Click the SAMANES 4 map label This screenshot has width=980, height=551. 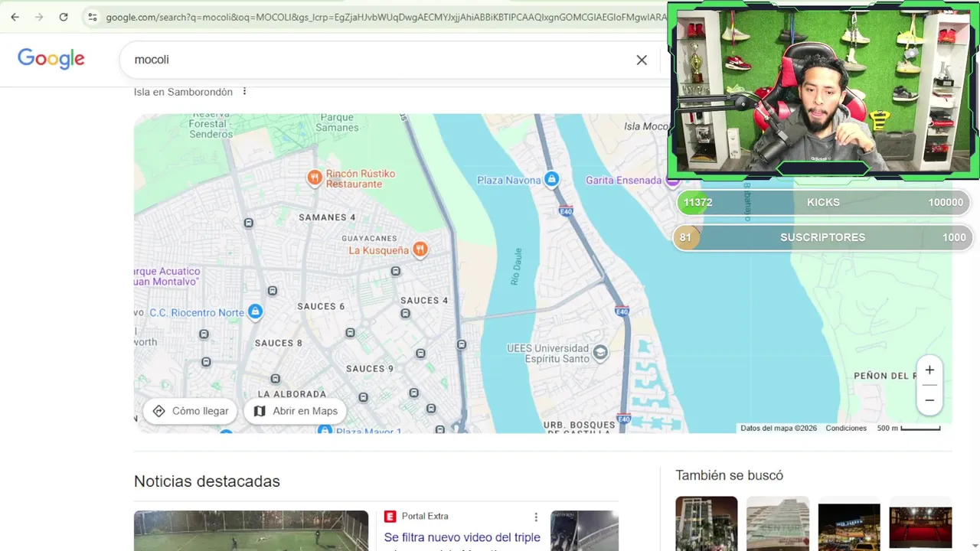pos(327,217)
